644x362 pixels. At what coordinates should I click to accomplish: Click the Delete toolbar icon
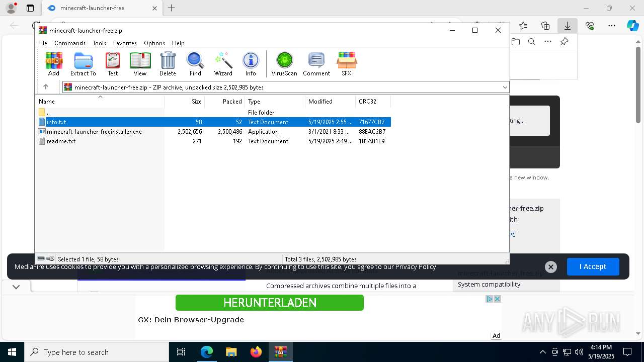click(x=168, y=64)
